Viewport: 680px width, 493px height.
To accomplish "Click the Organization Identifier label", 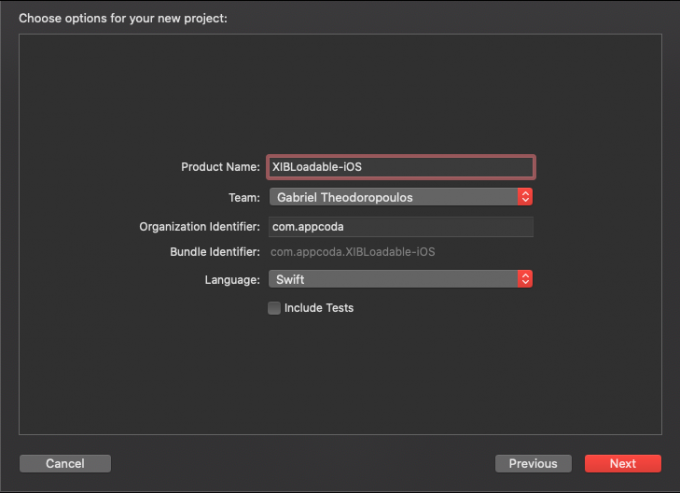I will 199,227.
